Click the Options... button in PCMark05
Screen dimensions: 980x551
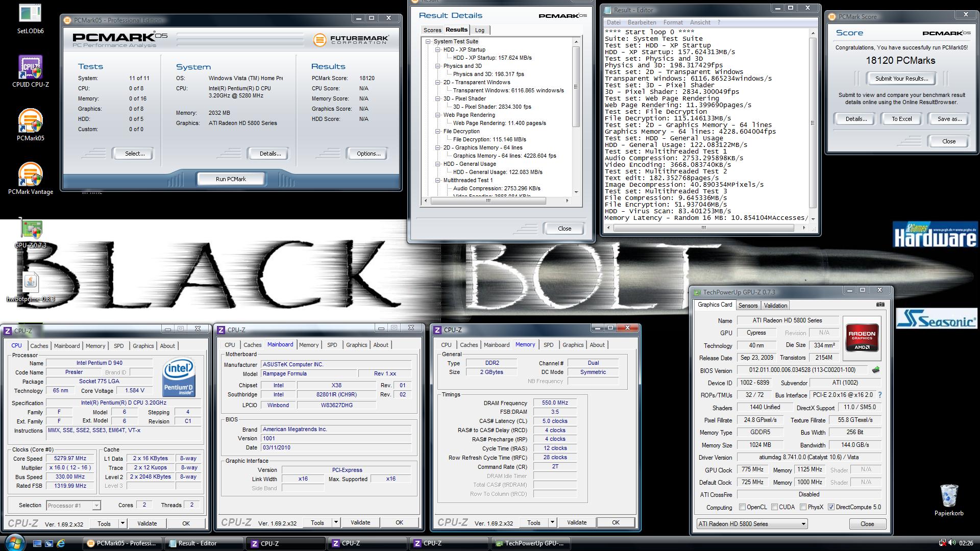click(x=369, y=154)
